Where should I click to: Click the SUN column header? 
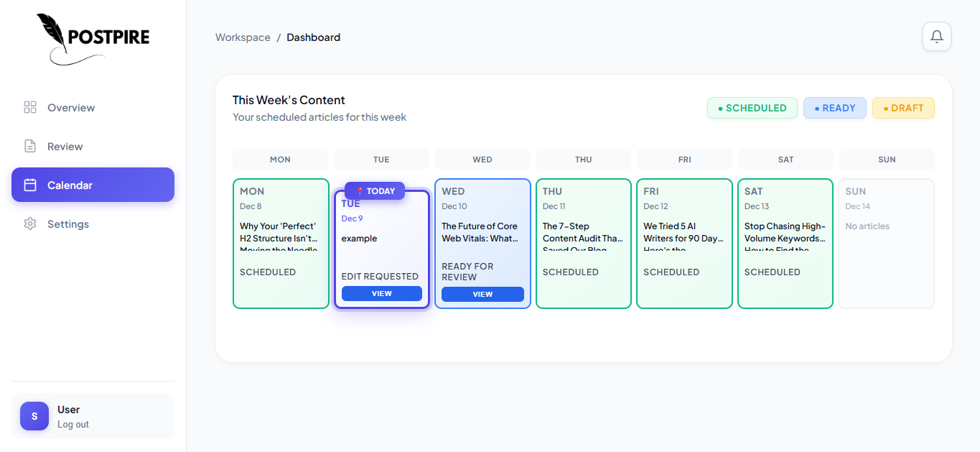887,160
